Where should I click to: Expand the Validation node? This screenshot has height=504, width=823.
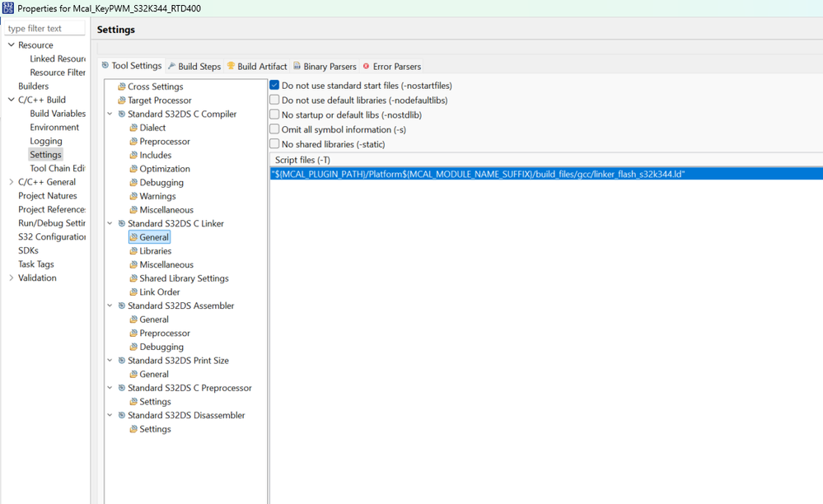(x=11, y=278)
